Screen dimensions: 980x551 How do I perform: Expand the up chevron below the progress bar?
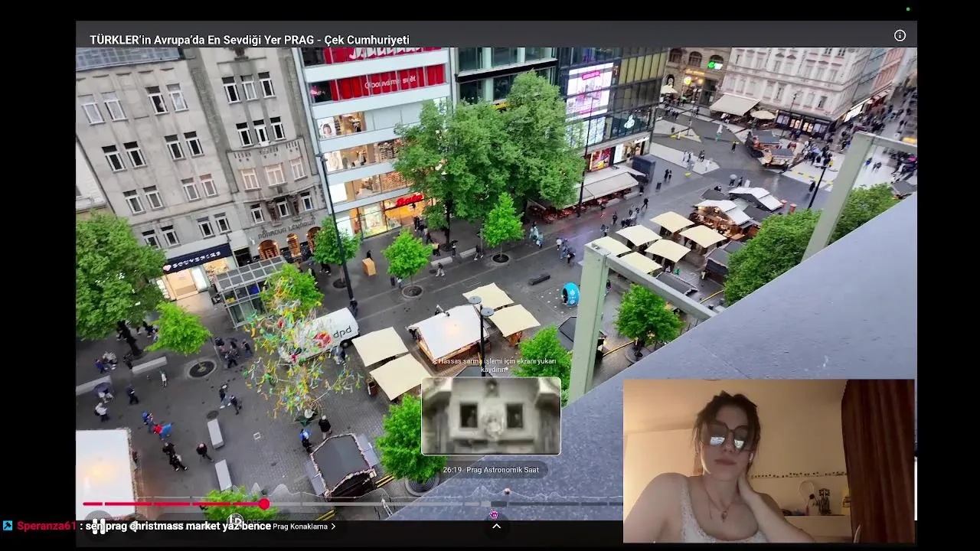pos(496,527)
